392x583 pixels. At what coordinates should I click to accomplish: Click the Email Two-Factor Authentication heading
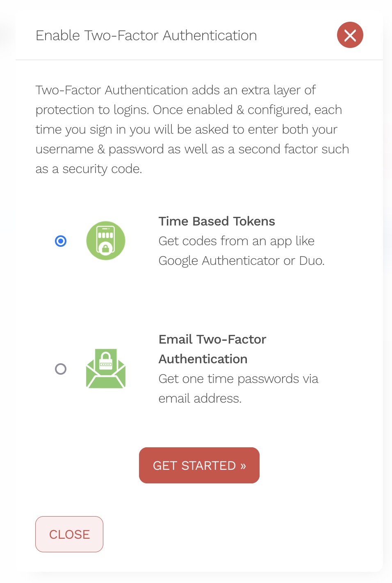(x=212, y=349)
